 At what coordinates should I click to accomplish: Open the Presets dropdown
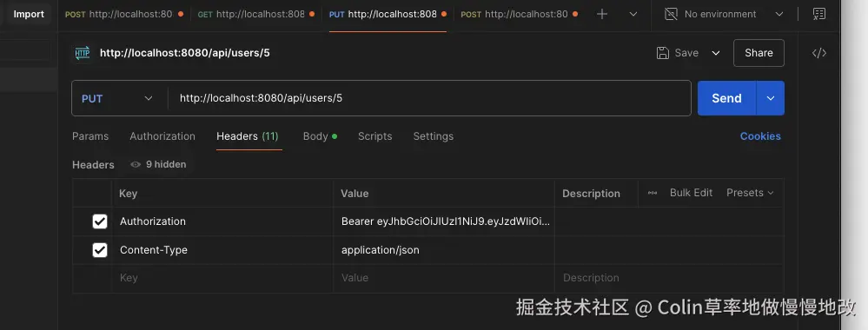point(750,193)
